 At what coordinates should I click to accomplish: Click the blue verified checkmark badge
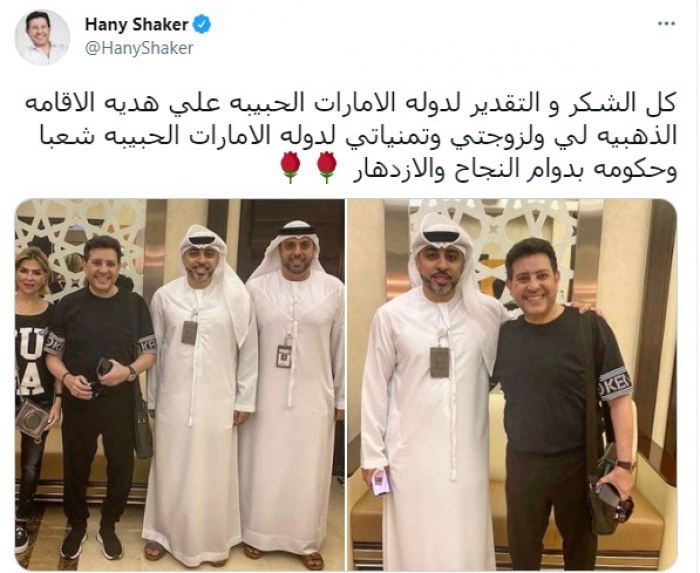201,25
